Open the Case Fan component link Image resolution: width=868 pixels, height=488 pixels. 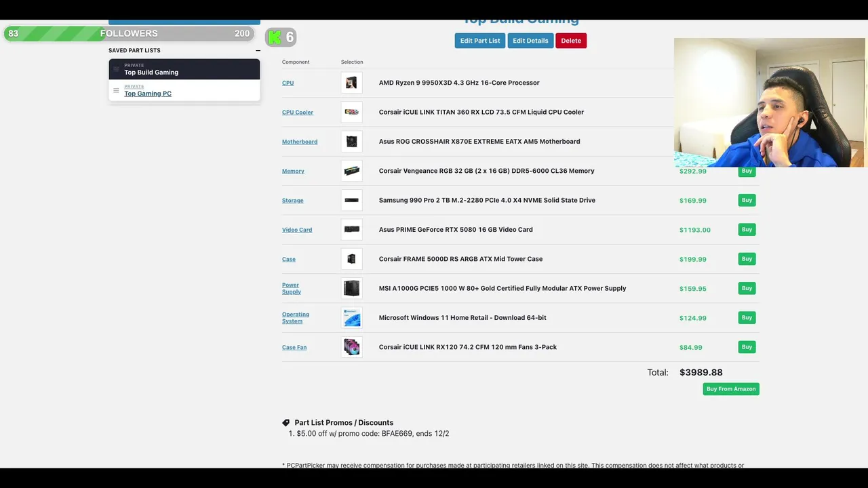(x=294, y=347)
